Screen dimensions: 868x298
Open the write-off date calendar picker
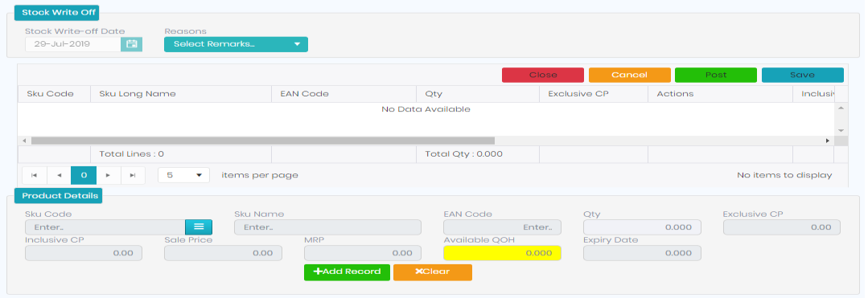[132, 44]
